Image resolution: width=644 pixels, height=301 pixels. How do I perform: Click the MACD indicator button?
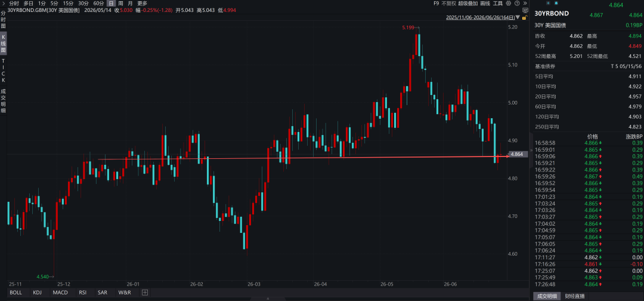(x=60, y=293)
